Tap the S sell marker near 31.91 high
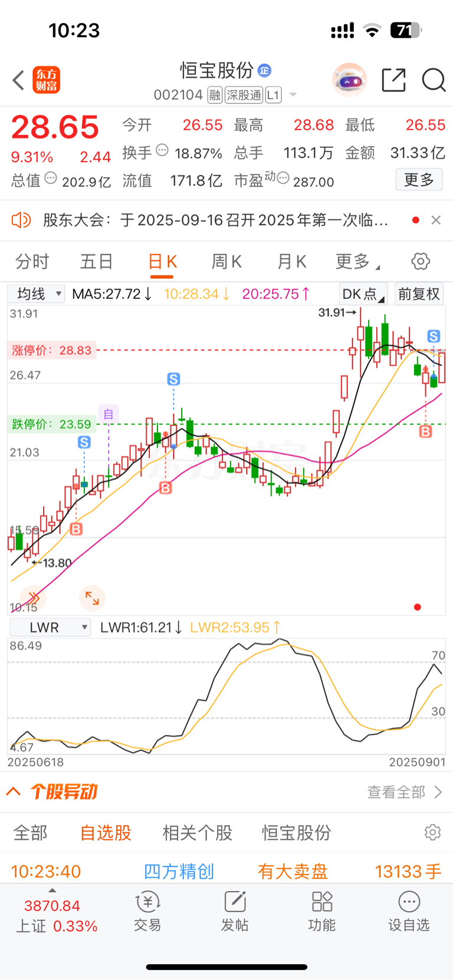 [x=434, y=336]
